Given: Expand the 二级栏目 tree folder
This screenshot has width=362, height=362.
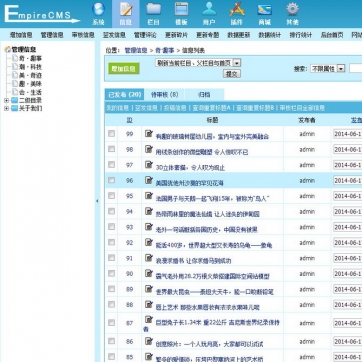Looking at the screenshot, I should (x=6, y=100).
